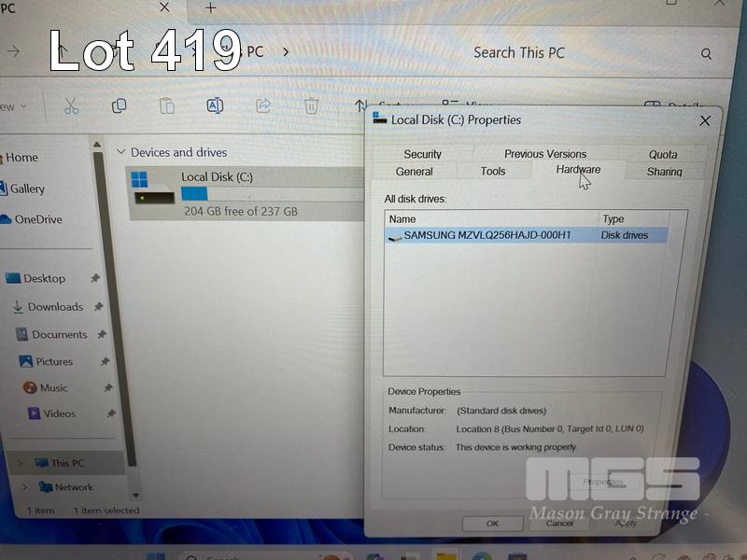Screen dimensions: 747x560
Task: Open Downloads in the sidebar
Action: point(55,307)
